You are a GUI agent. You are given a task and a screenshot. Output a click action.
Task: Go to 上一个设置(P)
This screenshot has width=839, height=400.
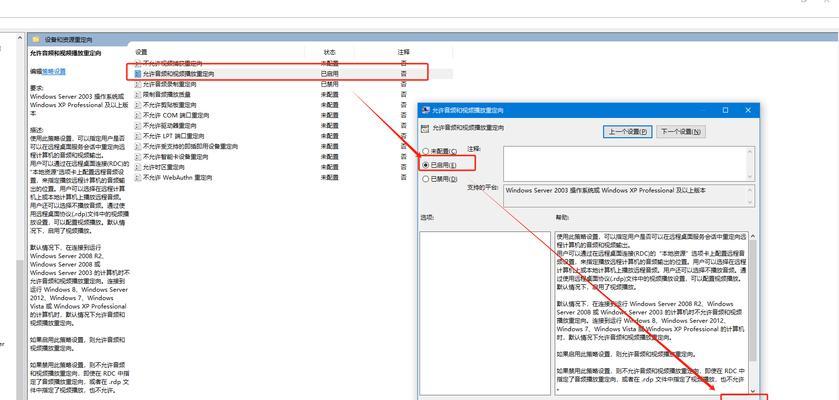[x=628, y=132]
